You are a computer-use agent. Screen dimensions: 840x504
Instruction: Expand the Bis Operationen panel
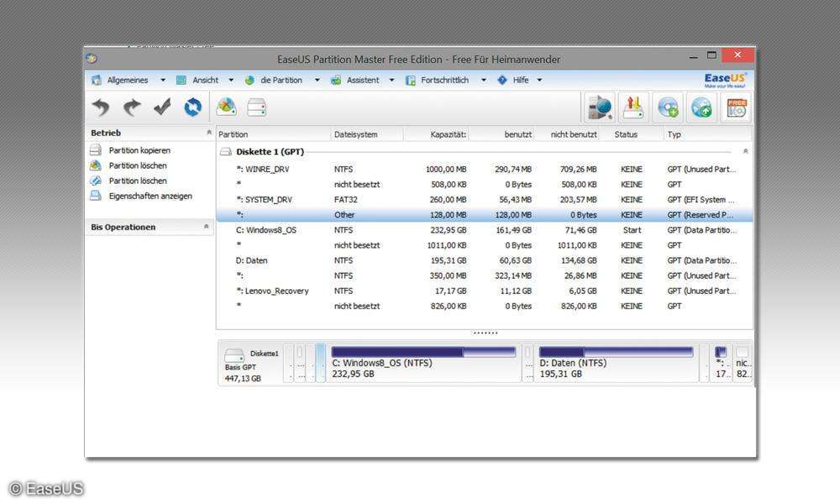(205, 227)
